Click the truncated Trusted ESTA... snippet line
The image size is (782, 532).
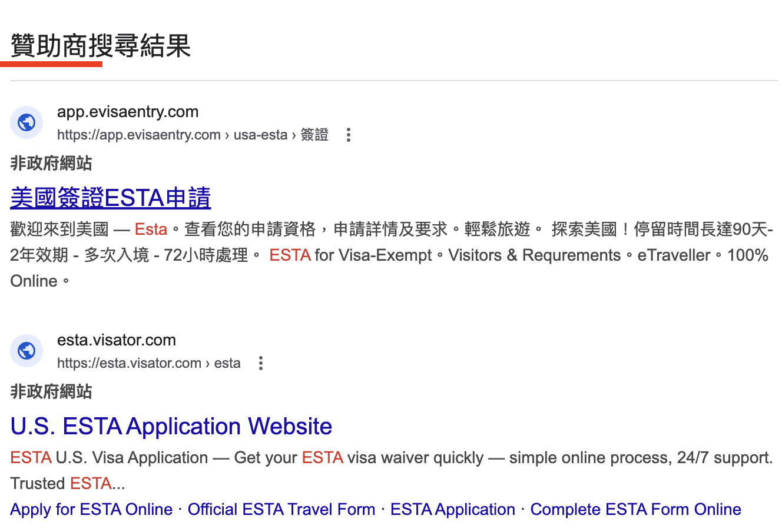(x=68, y=483)
